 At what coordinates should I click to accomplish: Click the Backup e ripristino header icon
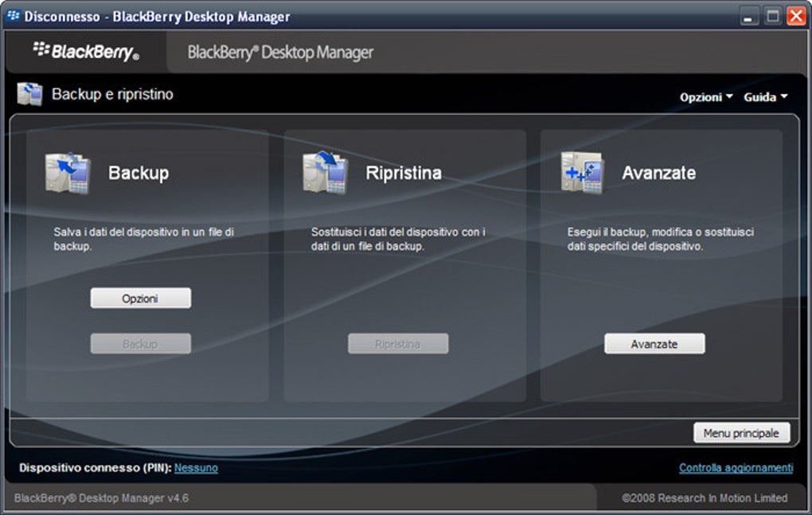point(29,94)
